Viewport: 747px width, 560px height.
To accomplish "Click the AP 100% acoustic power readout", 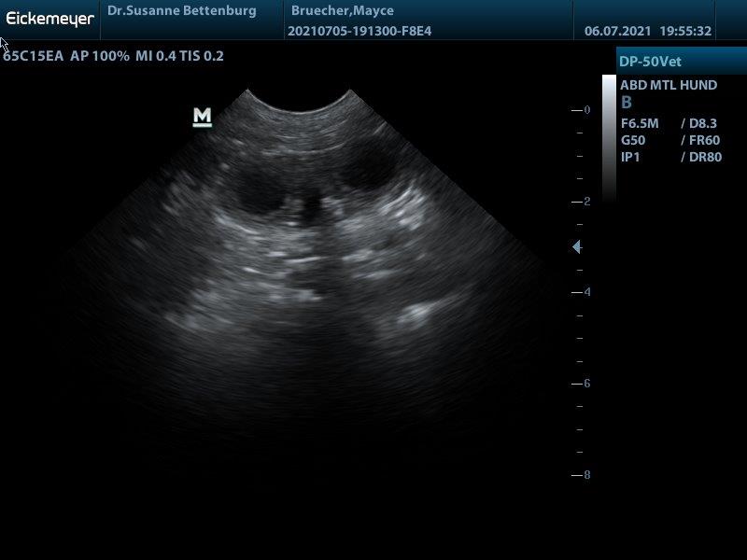I will [x=100, y=56].
